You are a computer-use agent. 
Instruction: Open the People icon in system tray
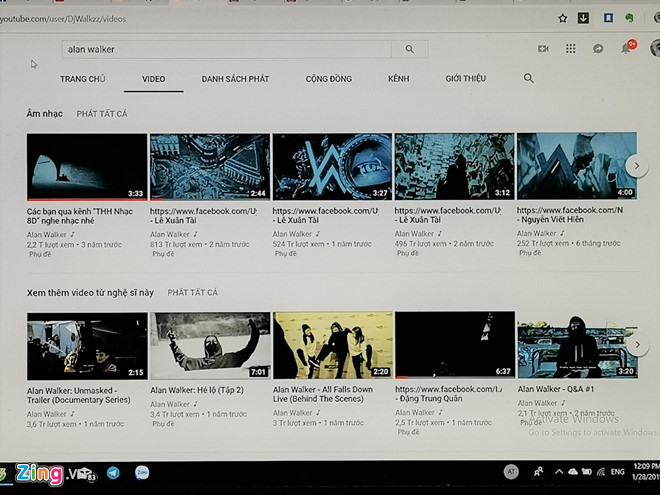[x=538, y=472]
